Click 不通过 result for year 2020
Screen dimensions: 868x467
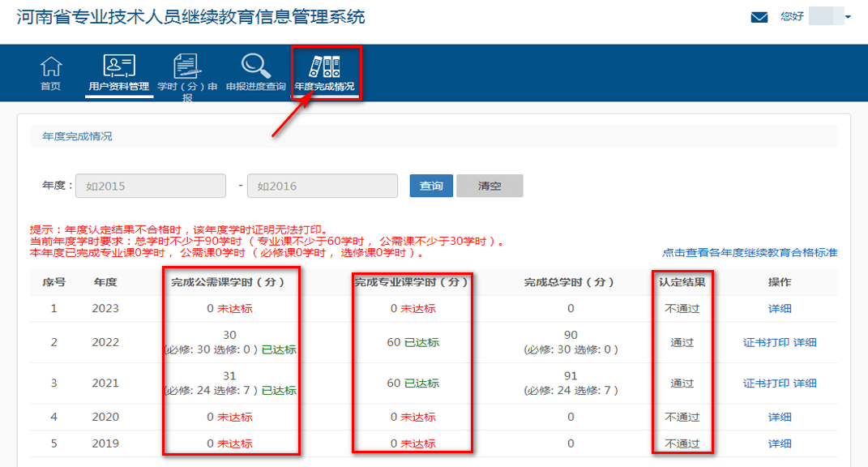pyautogui.click(x=682, y=418)
